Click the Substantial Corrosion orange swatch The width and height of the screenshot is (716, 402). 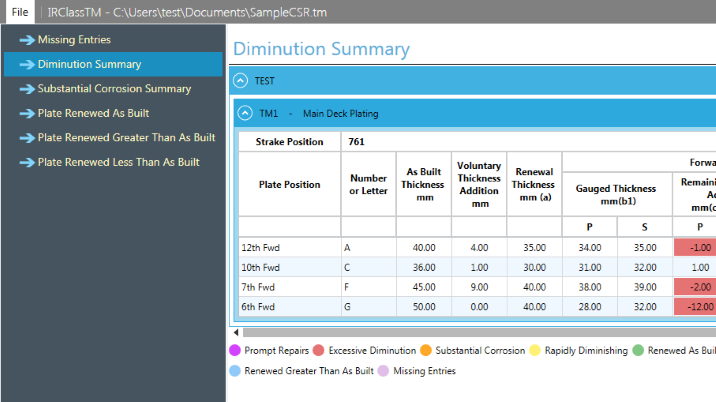coord(426,350)
